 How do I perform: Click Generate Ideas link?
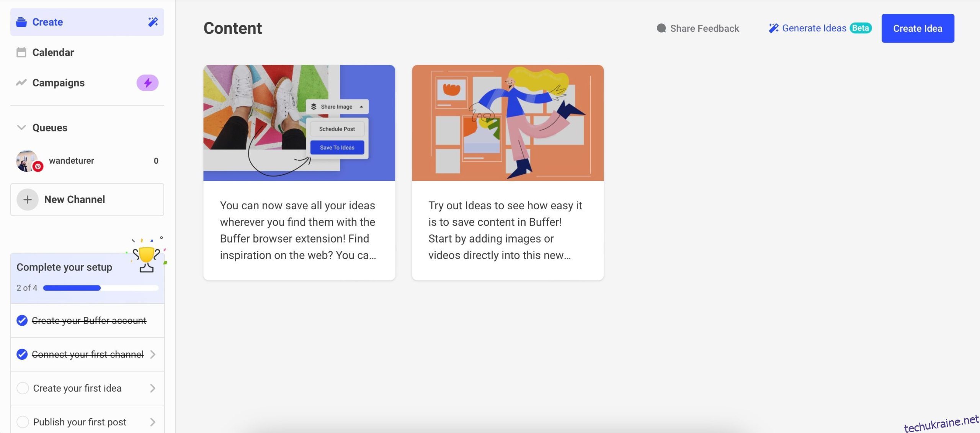click(814, 28)
